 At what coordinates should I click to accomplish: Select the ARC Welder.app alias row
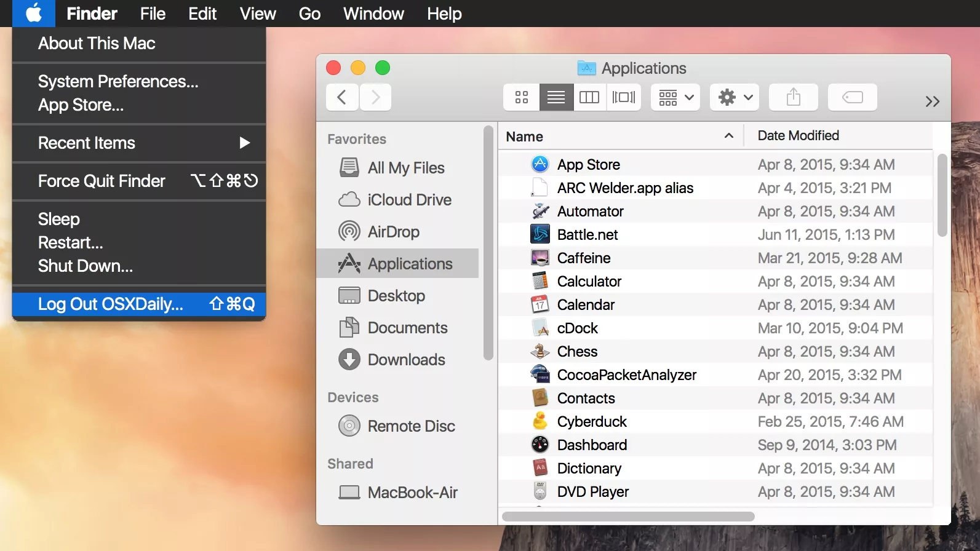click(715, 188)
